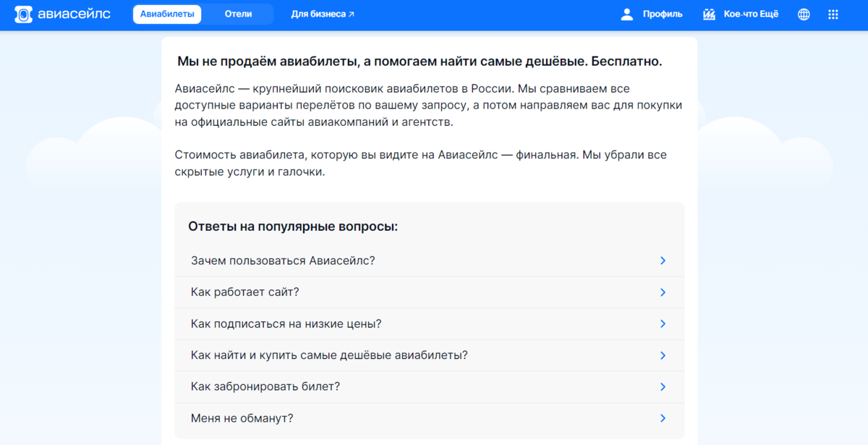The width and height of the screenshot is (868, 445).
Task: Click heading "Мы не продаём авиабилеты"
Action: (x=420, y=62)
